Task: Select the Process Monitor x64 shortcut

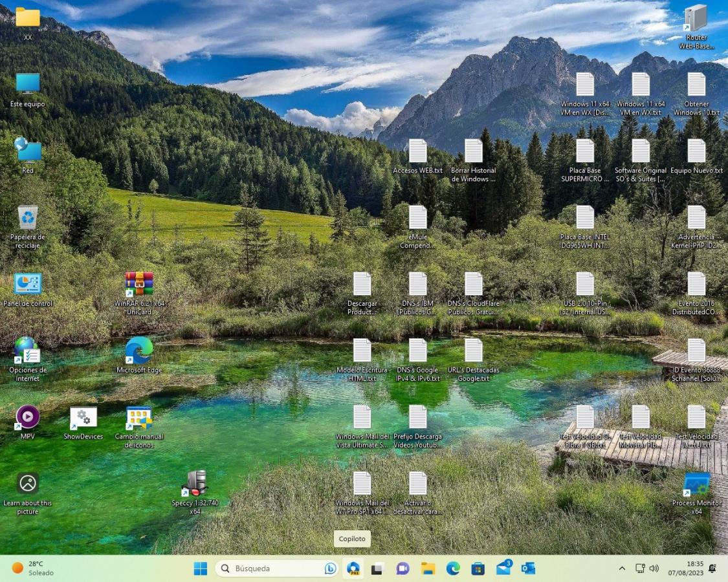Action: (x=696, y=484)
